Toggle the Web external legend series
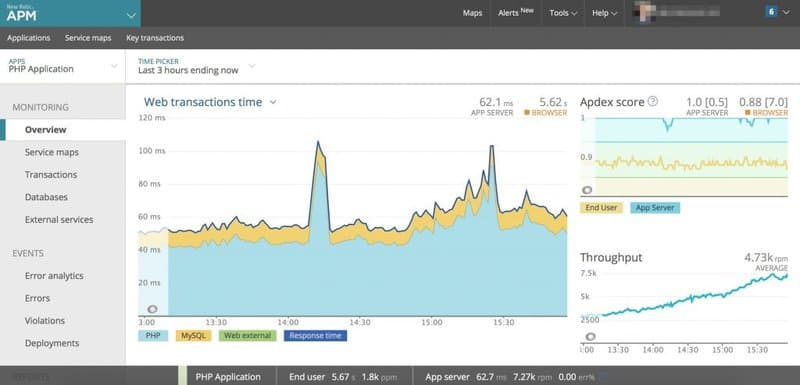This screenshot has height=385, width=800. pos(247,336)
